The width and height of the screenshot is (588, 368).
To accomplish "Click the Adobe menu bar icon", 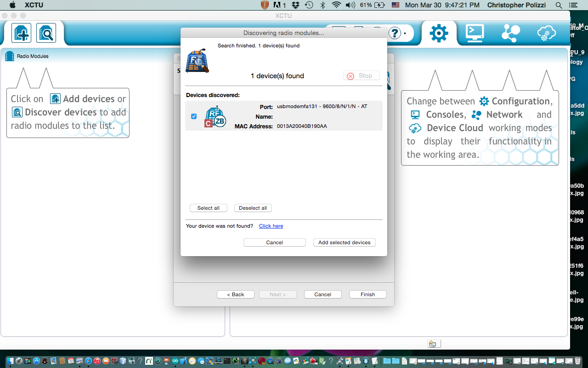I will coord(279,5).
